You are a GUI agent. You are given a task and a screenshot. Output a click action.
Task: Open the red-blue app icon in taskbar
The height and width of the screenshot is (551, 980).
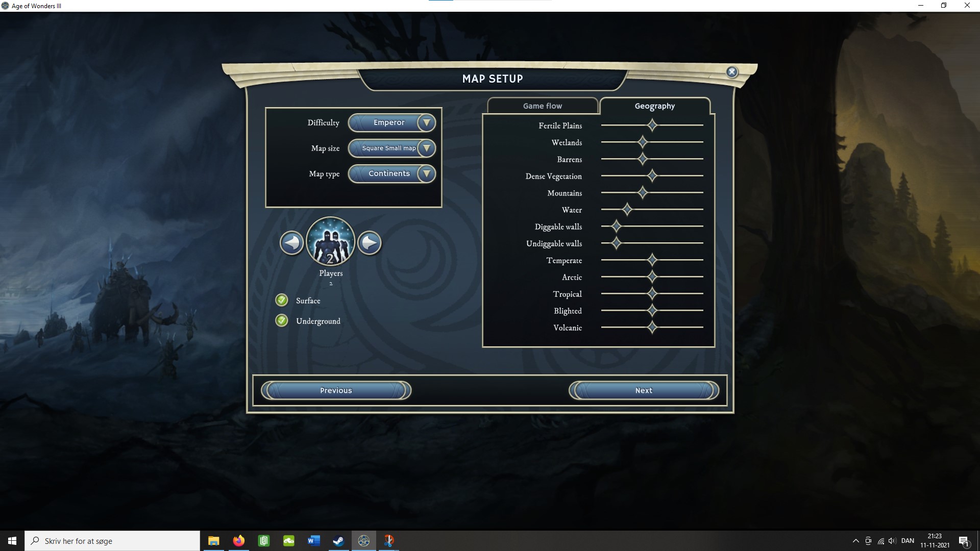pos(389,541)
